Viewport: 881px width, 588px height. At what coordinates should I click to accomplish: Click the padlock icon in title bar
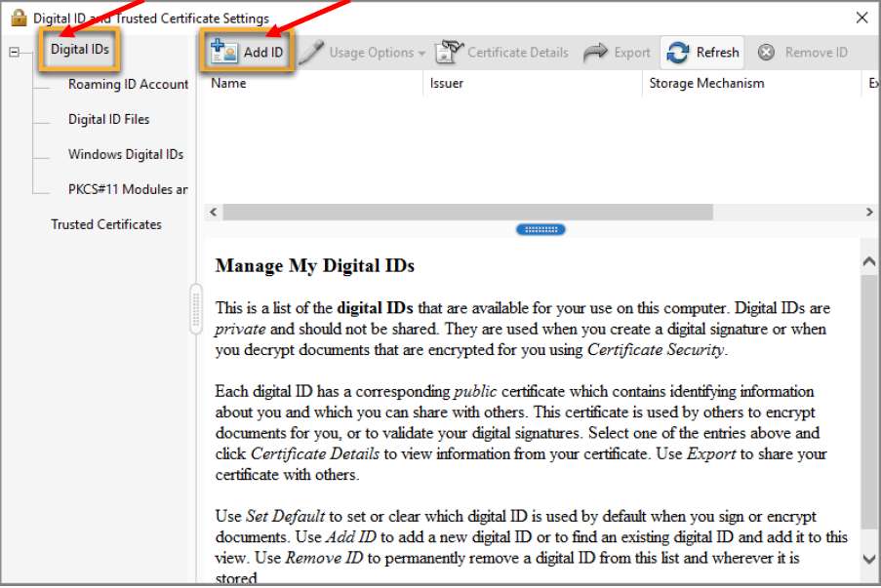point(19,18)
